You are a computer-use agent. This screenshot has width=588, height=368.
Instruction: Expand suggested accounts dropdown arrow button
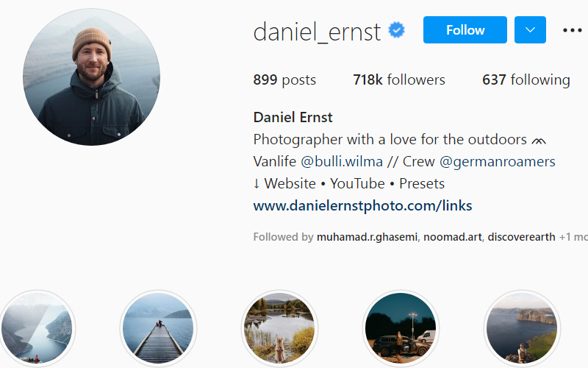(x=530, y=29)
